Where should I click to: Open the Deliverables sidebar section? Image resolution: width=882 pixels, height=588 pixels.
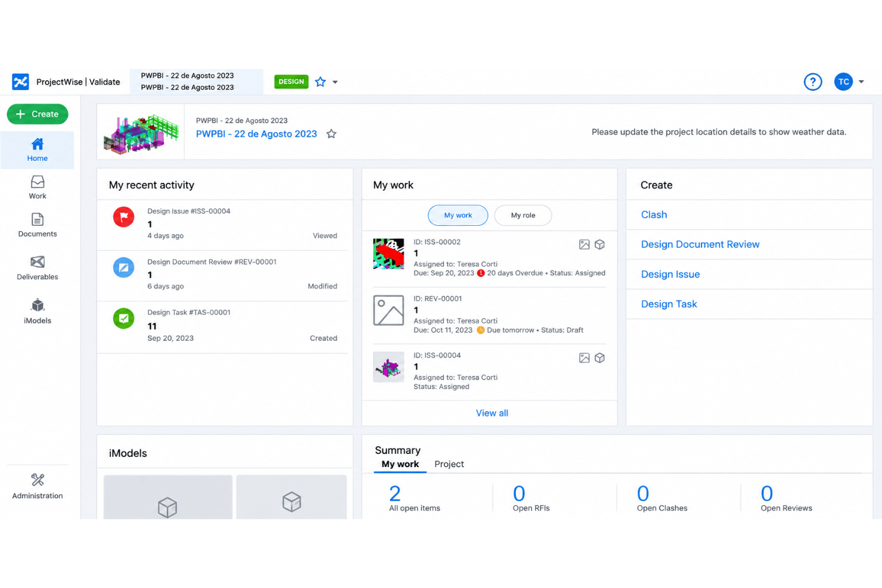[x=37, y=268]
